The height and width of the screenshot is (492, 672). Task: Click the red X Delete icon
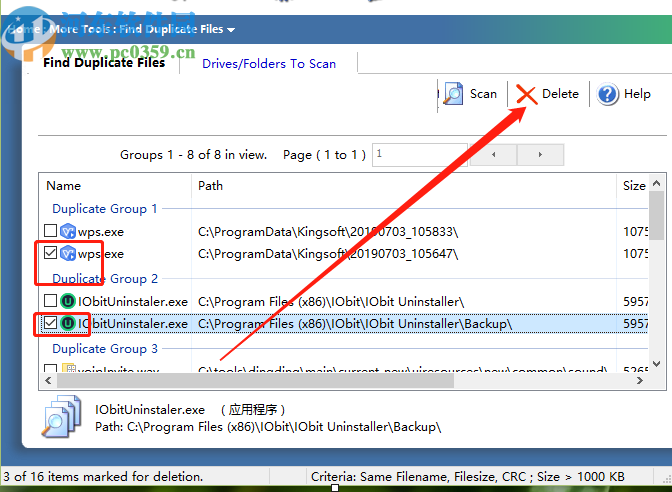click(x=526, y=94)
